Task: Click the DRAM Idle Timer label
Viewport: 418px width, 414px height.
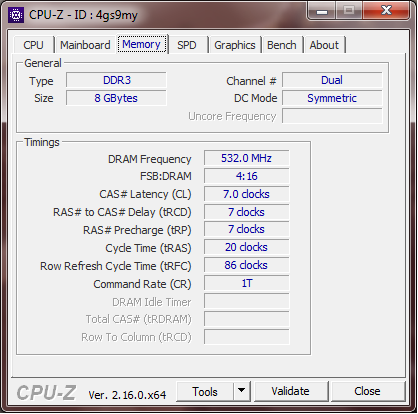Action: click(x=152, y=302)
